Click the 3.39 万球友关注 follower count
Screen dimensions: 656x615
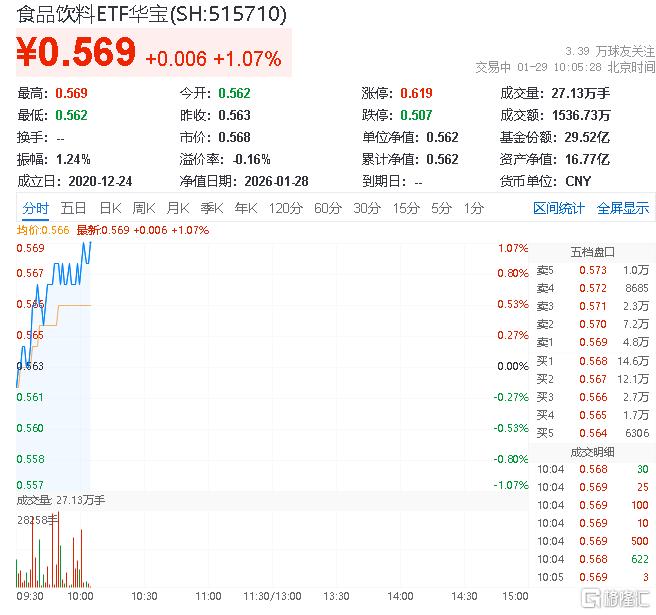coord(610,51)
